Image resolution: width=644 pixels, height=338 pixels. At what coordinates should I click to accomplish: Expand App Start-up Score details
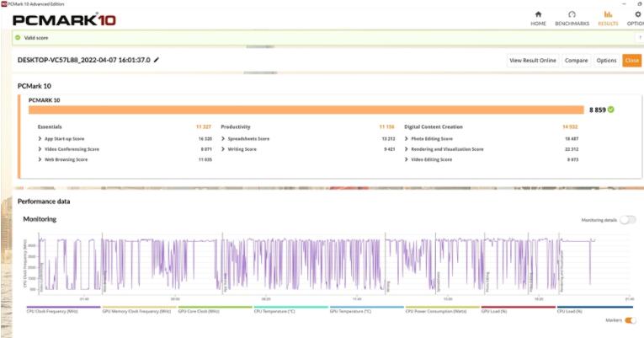click(x=40, y=138)
